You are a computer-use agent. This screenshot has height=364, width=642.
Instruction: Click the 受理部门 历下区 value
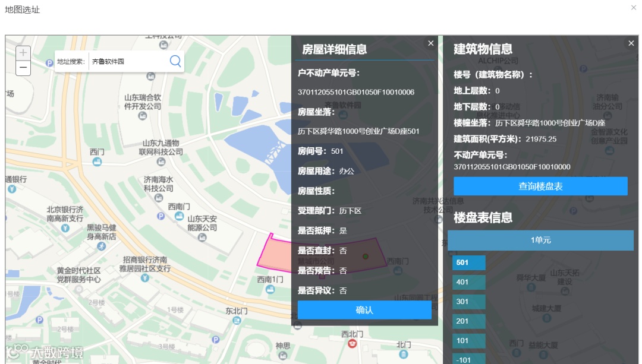[x=350, y=211]
